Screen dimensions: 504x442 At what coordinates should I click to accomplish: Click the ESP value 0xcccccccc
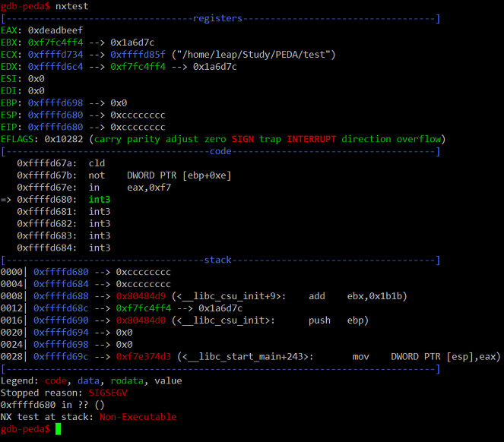pyautogui.click(x=138, y=115)
